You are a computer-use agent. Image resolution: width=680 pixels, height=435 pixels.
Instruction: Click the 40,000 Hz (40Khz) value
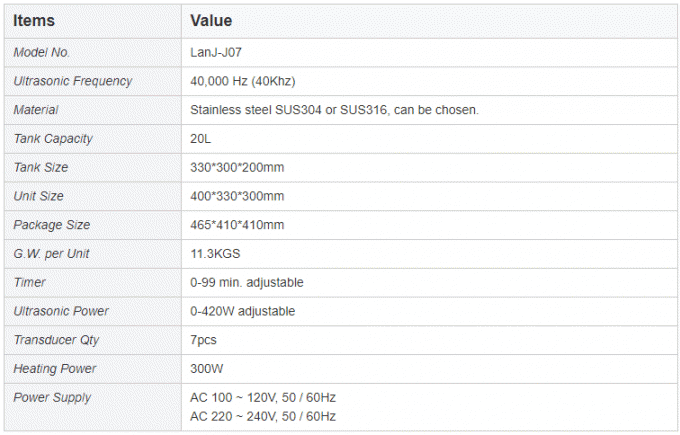[x=242, y=81]
